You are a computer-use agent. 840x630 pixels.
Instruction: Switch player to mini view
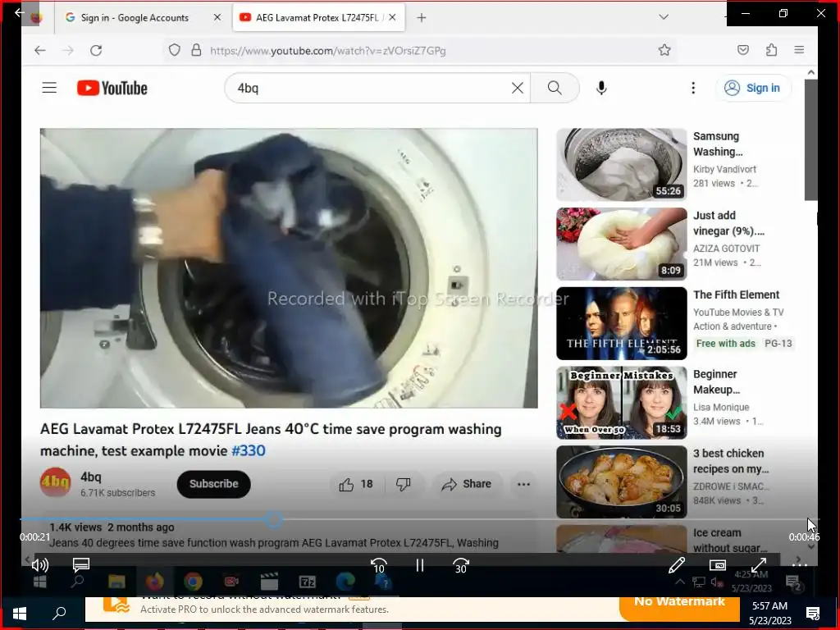point(717,564)
